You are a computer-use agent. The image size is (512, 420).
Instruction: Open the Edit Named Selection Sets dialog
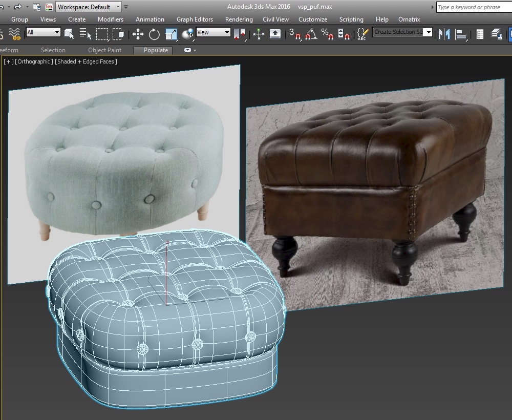362,34
